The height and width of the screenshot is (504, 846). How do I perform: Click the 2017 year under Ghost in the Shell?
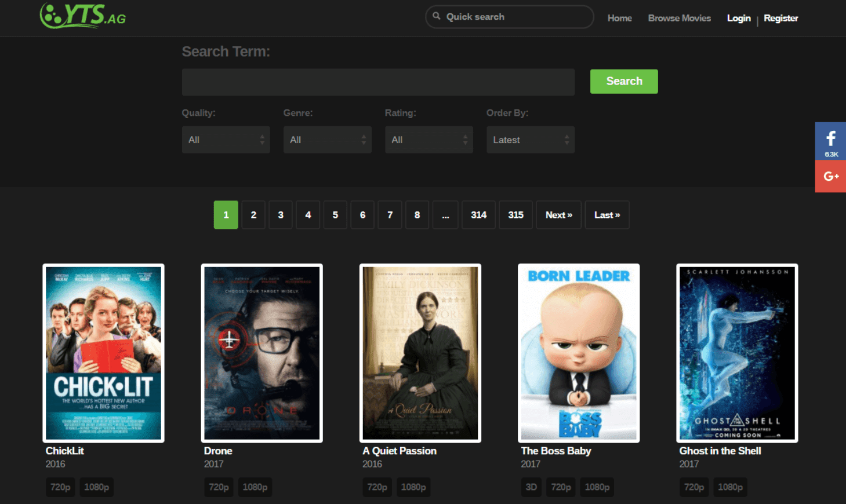(689, 464)
